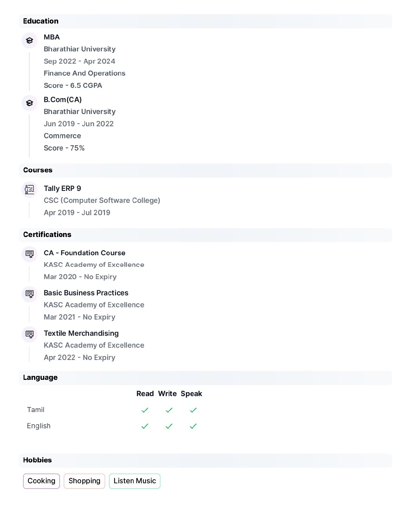Select the Cooking hobby tag

[41, 481]
